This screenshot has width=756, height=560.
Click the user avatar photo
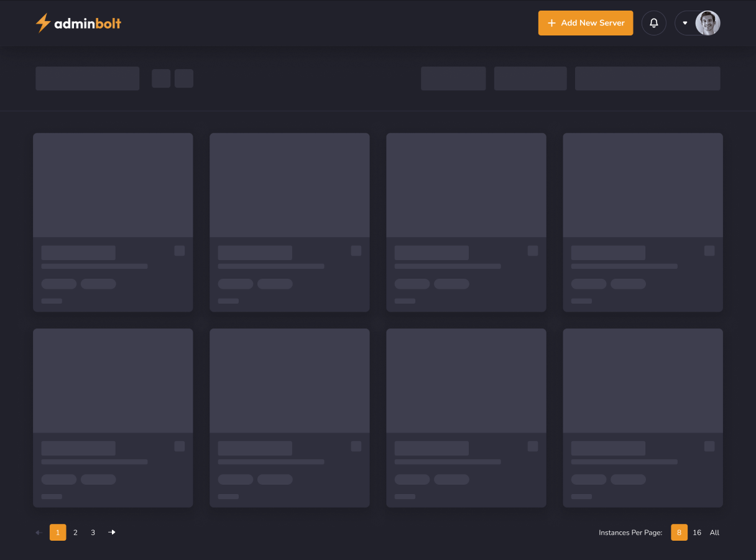[x=709, y=22]
